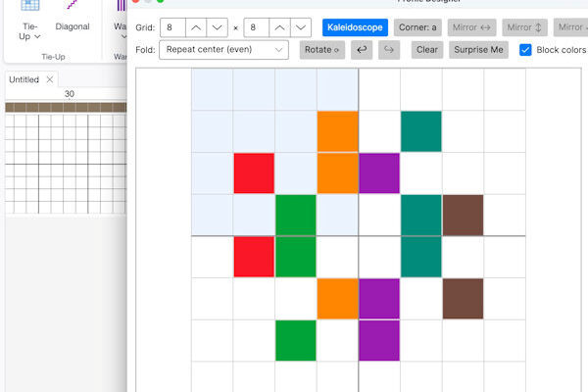Increase the grid rows value

[x=279, y=27]
